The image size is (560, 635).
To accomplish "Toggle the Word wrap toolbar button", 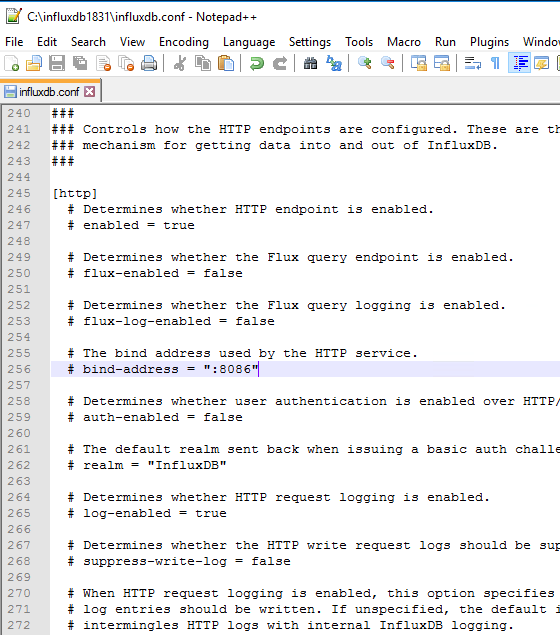I will (x=473, y=64).
